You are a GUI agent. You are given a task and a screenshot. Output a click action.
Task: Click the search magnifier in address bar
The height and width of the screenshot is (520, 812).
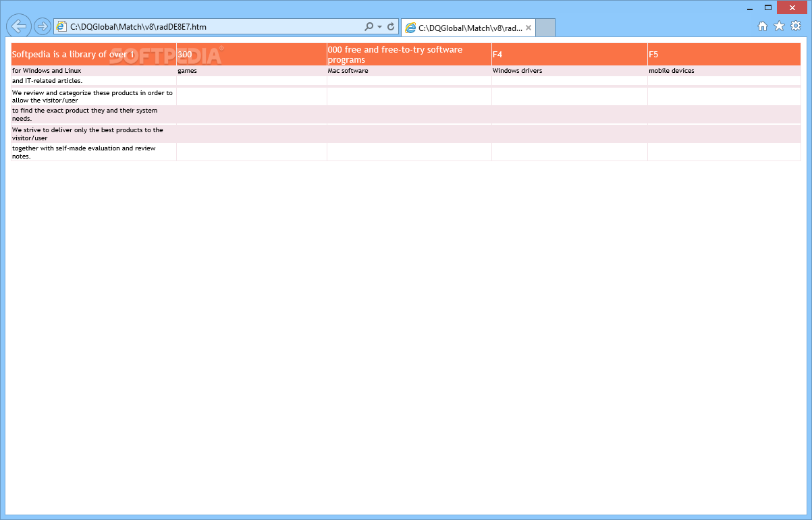click(x=369, y=27)
